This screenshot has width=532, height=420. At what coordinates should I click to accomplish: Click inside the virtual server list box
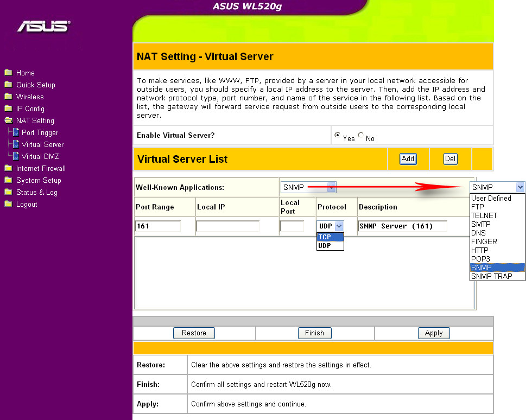pos(305,273)
